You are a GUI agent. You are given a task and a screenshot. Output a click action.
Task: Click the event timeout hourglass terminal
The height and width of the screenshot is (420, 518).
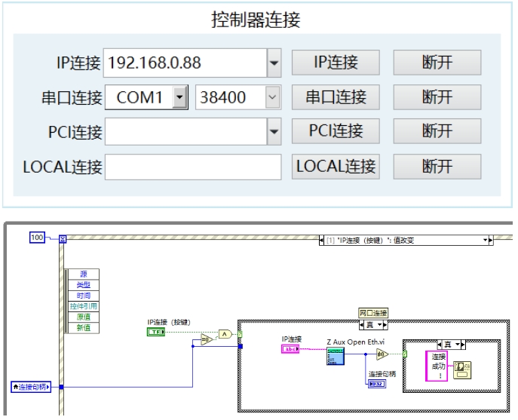[63, 238]
